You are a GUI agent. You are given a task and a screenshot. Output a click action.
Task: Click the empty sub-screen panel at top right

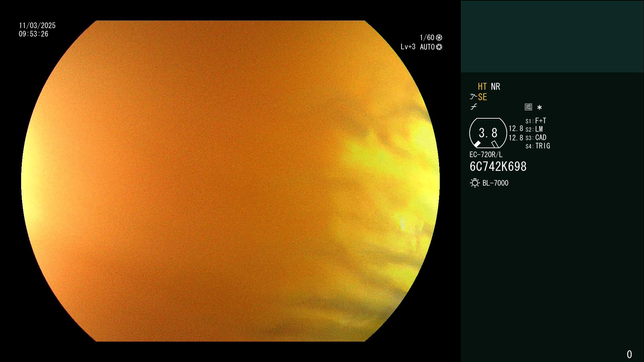[x=552, y=36]
